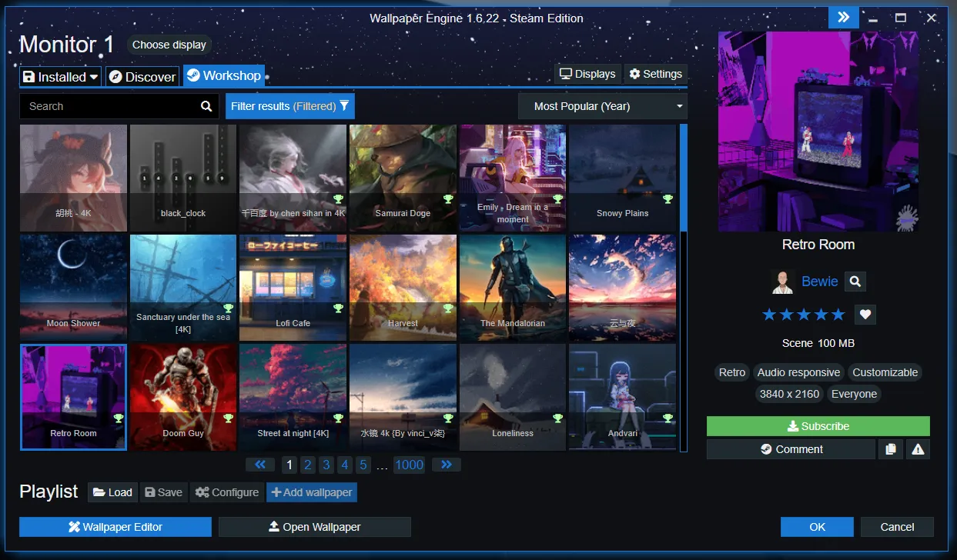Viewport: 957px width, 560px height.
Task: Select Street at night [4K] wallpaper
Action: pyautogui.click(x=293, y=397)
